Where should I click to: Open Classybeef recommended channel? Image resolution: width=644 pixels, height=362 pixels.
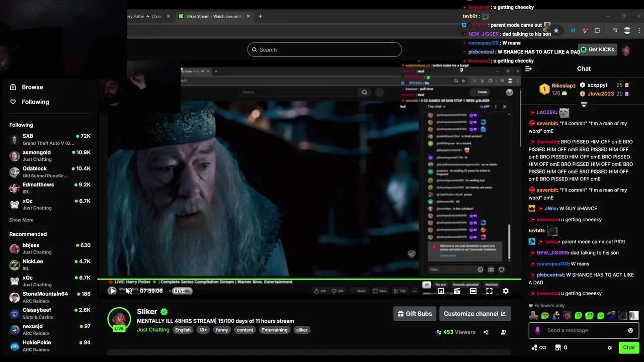click(50, 313)
